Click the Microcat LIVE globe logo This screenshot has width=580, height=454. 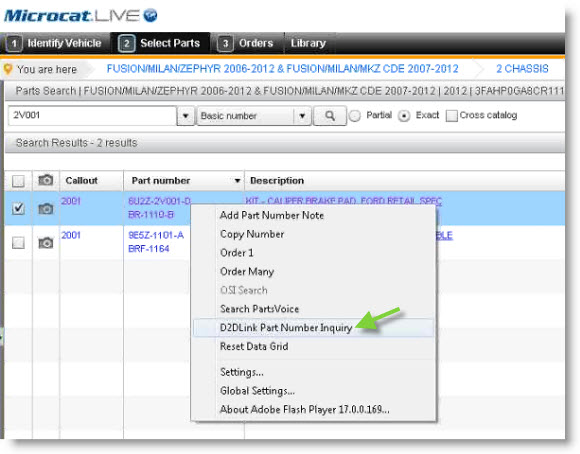(x=150, y=16)
